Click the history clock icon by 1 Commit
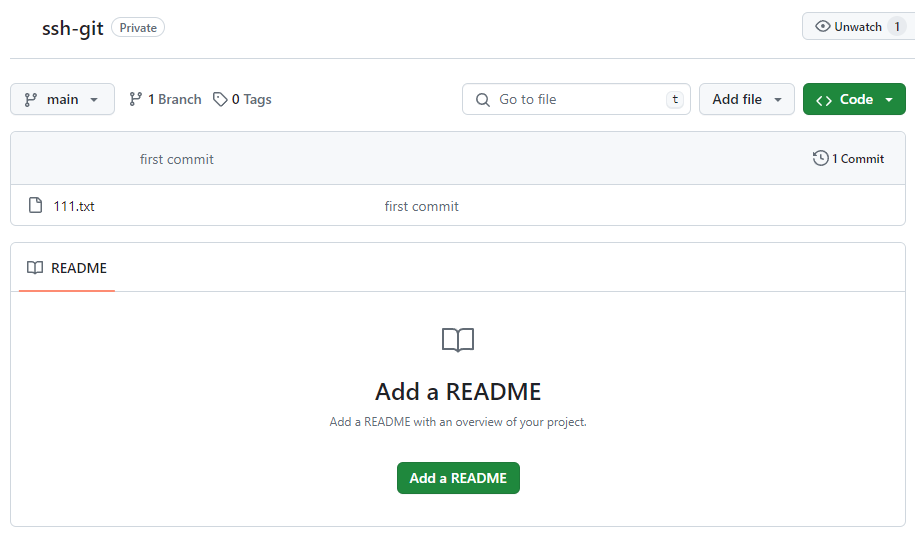Viewport: 915px width, 535px height. tap(821, 158)
